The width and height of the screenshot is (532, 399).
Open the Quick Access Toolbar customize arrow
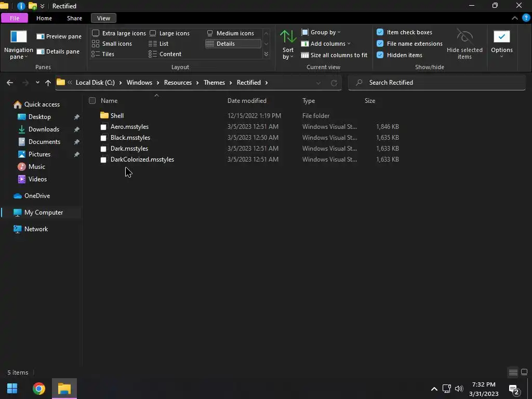point(43,6)
